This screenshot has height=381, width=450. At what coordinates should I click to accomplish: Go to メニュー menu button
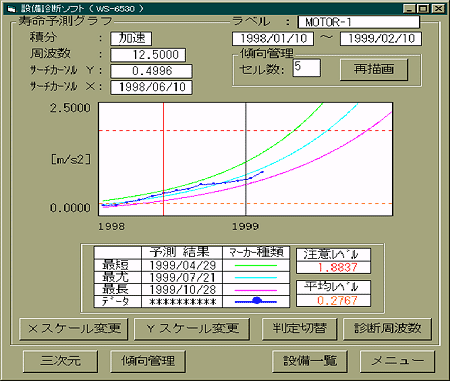[397, 361]
